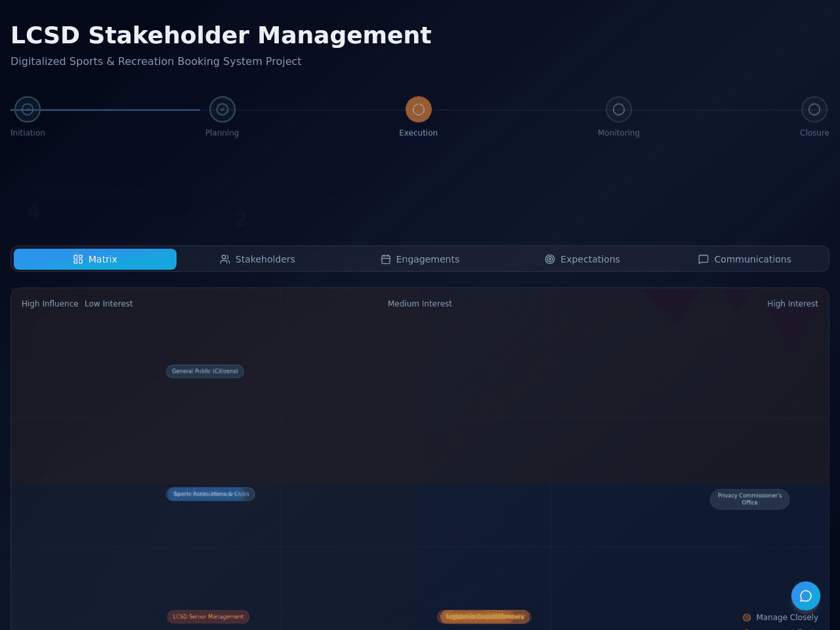Click the High Interest axis label
This screenshot has height=630, width=840.
[793, 304]
